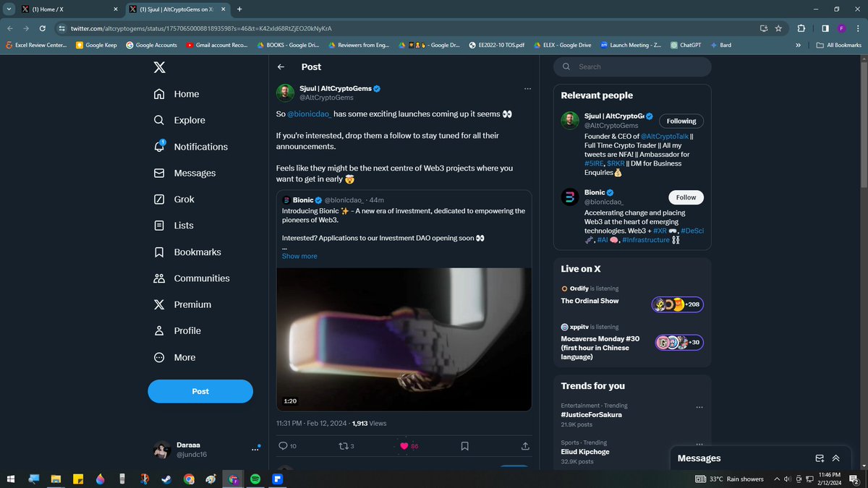Go back using the Post arrow
Screen dimensions: 868x488
281,67
